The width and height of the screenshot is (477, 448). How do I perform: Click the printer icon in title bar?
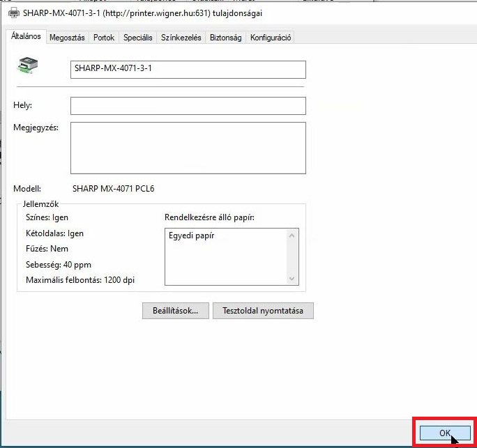point(14,13)
